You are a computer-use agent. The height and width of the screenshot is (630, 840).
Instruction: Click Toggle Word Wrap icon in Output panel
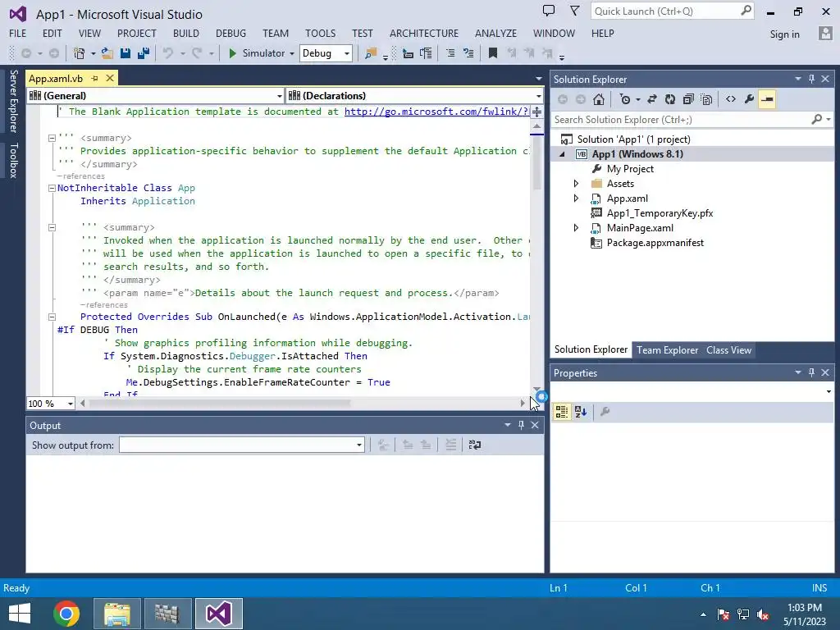click(475, 445)
